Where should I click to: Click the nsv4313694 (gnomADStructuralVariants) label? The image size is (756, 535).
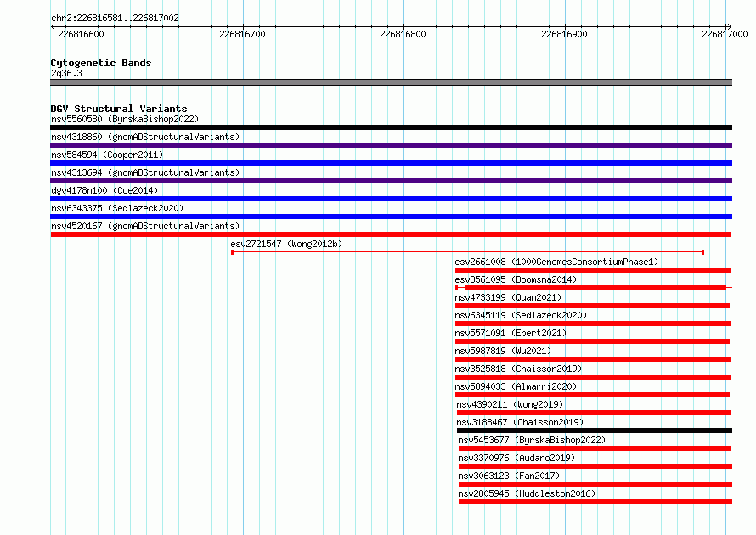[145, 172]
